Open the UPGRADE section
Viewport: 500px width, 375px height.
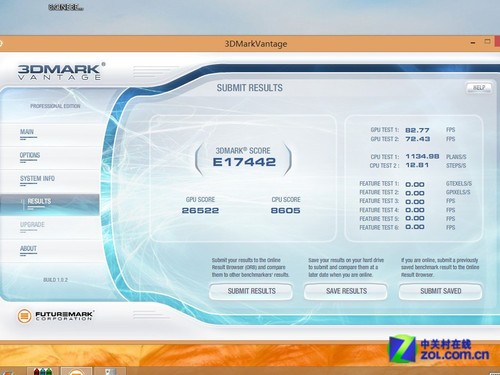(32, 226)
